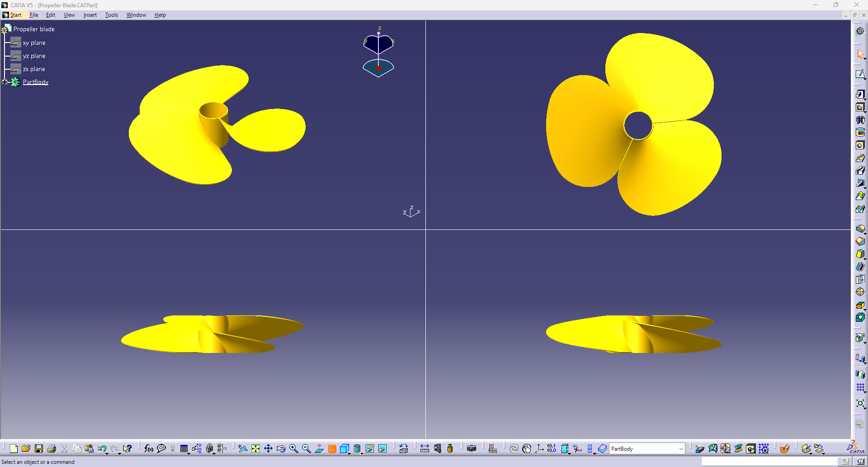Click the Capture camera icon
The height and width of the screenshot is (467, 868).
(472, 448)
